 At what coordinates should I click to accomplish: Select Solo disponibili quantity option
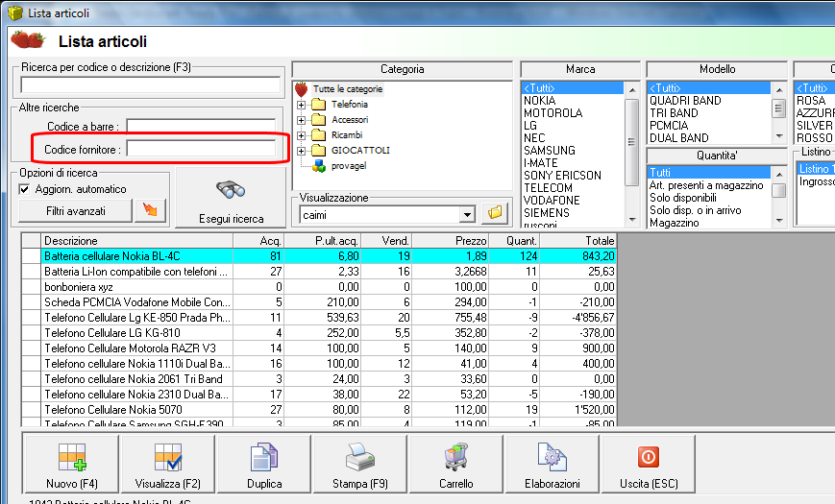[x=683, y=198]
